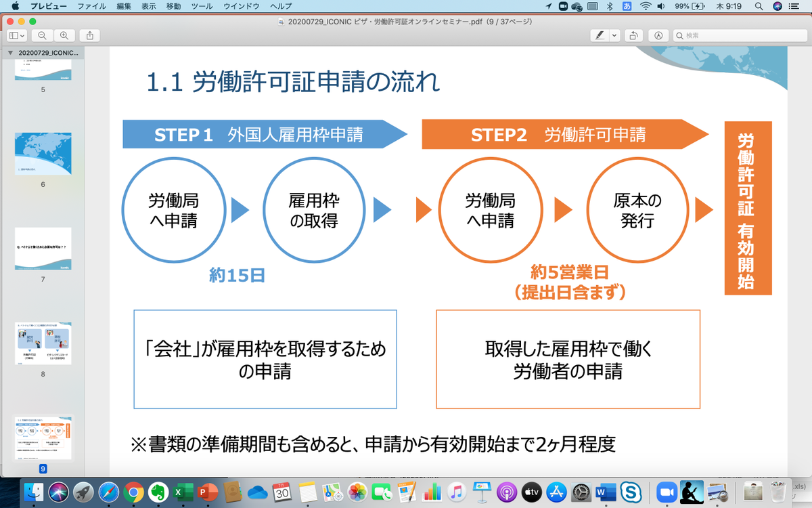Open the 移動 menu
This screenshot has height=508, width=812.
coord(173,6)
